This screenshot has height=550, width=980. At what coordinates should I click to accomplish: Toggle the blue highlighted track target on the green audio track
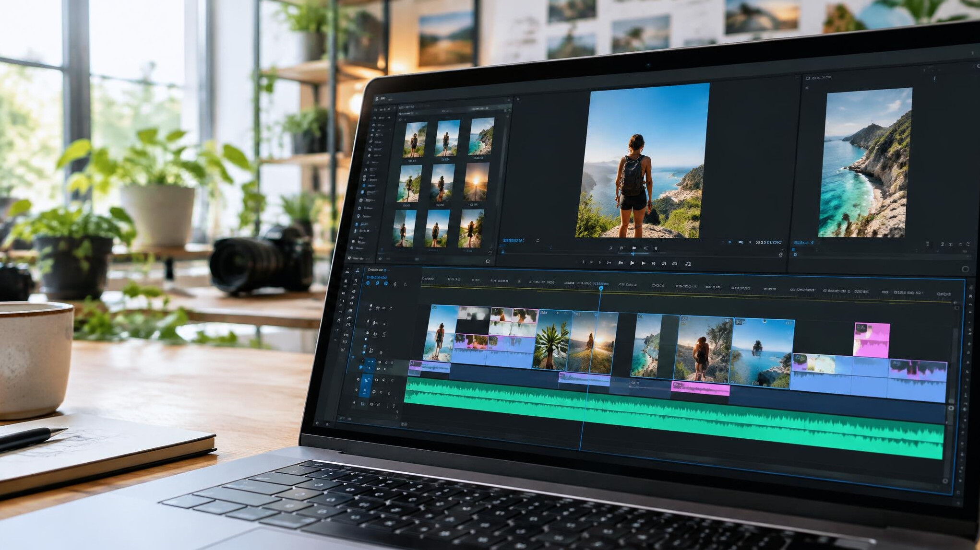366,386
